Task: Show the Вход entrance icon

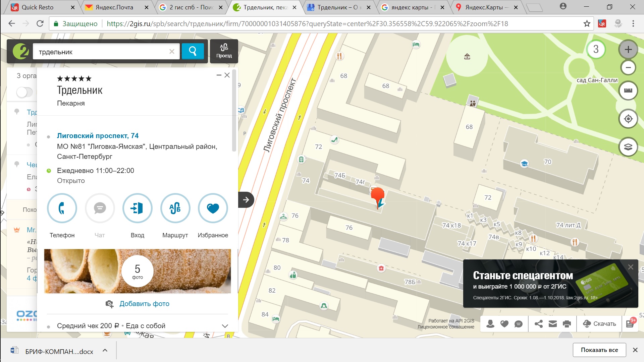Action: (x=138, y=208)
